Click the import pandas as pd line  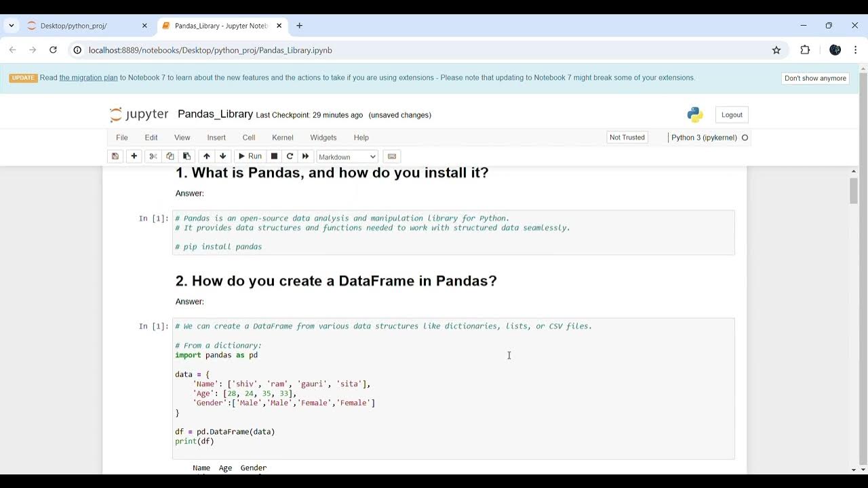pos(216,355)
